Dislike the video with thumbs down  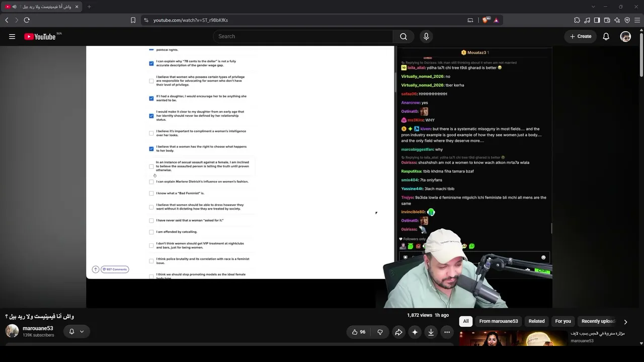(380, 332)
